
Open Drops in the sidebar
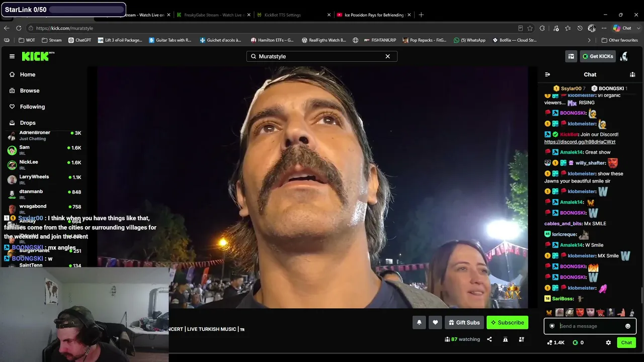pyautogui.click(x=28, y=123)
